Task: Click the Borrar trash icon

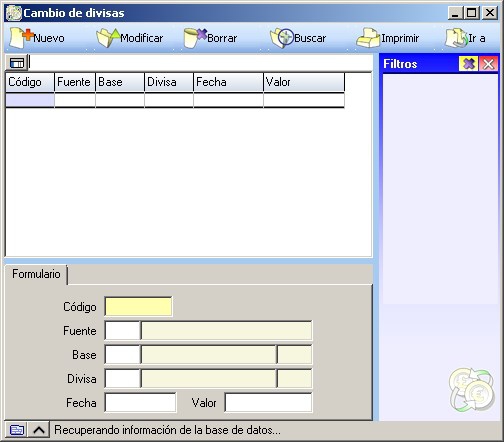Action: 195,38
